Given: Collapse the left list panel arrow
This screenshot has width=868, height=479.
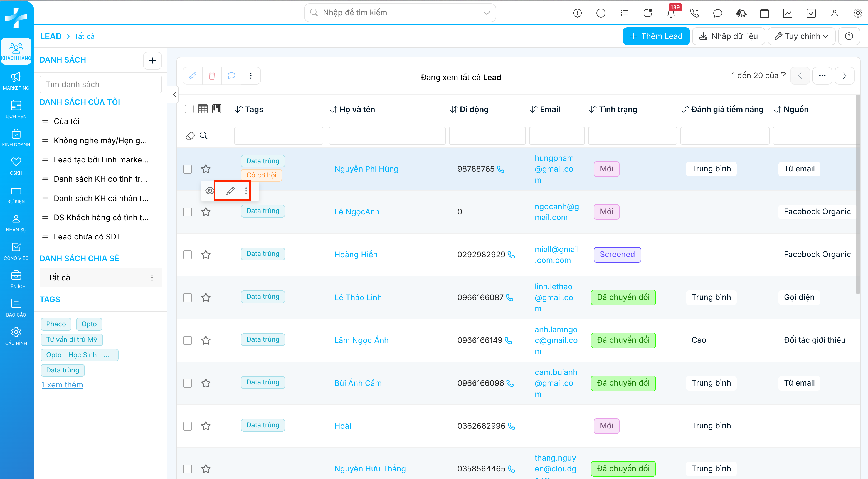Looking at the screenshot, I should click(x=174, y=95).
